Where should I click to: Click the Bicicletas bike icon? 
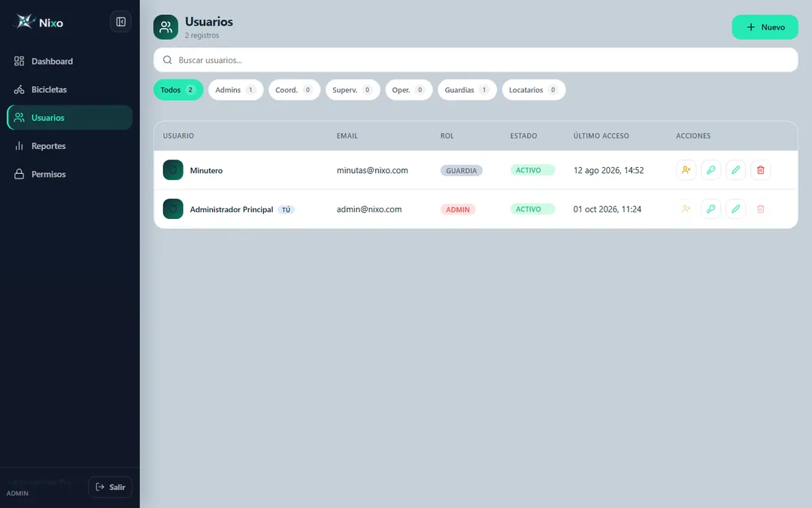coord(19,90)
